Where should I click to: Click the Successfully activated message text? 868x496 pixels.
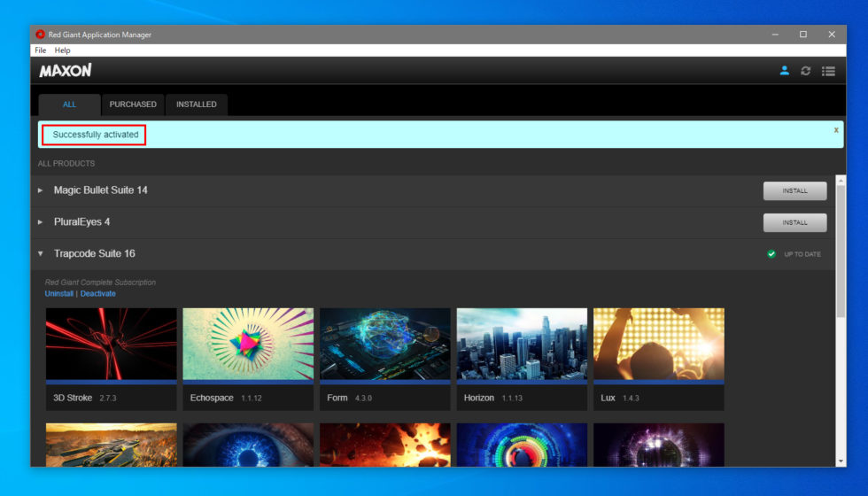(96, 135)
